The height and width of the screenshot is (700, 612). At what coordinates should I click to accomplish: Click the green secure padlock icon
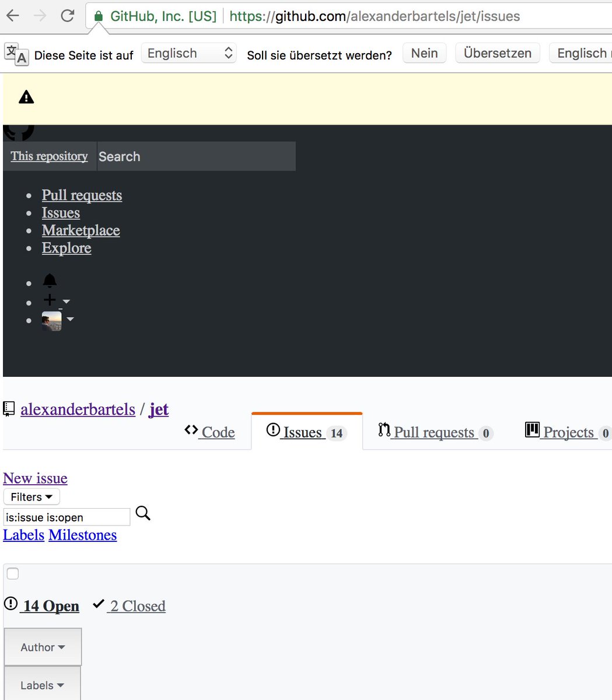tap(99, 16)
